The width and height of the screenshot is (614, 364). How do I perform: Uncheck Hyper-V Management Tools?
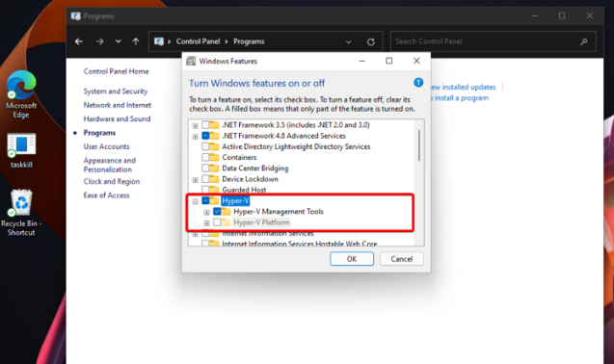tap(217, 212)
